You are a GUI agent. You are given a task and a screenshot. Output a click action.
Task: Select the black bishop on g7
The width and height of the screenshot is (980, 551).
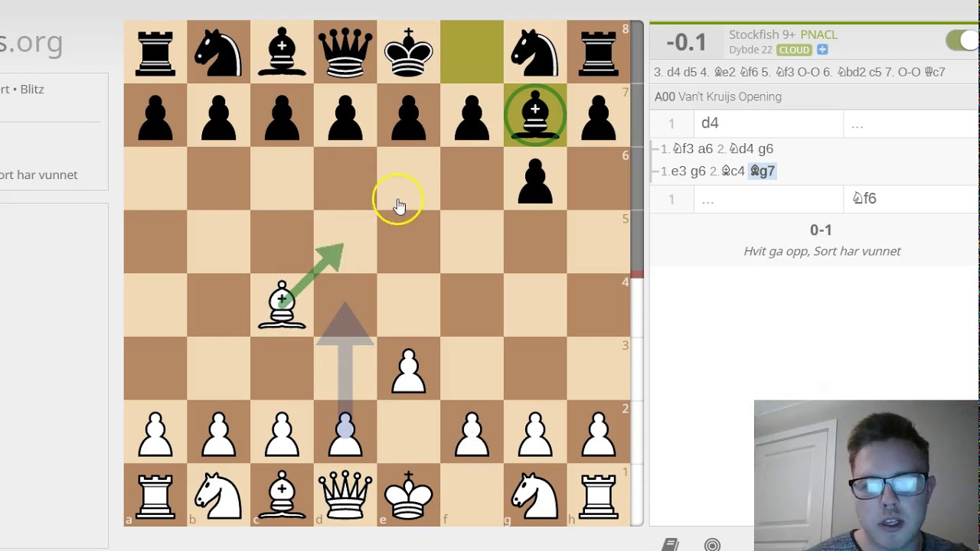pos(535,114)
